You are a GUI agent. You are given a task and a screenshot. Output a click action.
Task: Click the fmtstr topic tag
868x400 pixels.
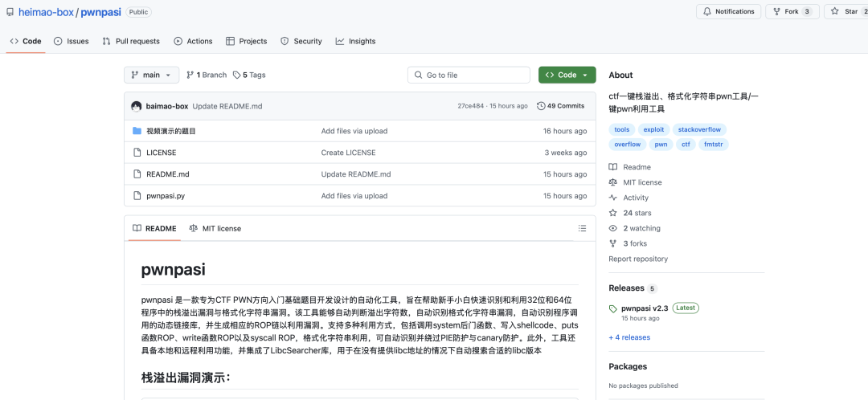click(x=714, y=145)
